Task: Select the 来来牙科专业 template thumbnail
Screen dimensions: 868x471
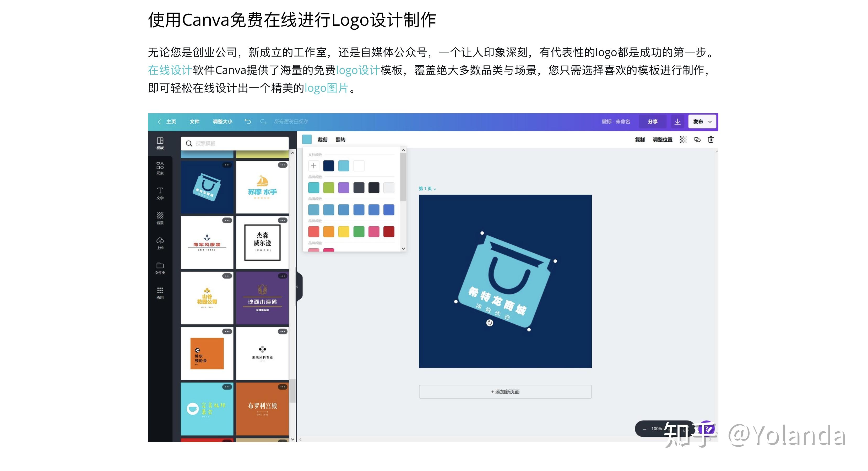Action: pos(262,354)
